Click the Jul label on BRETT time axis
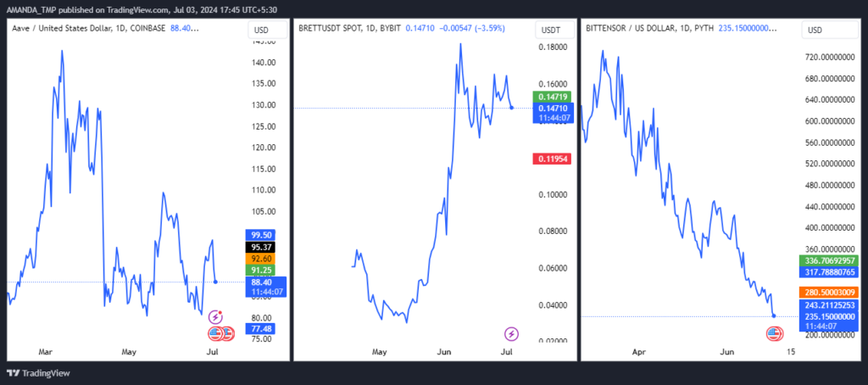This screenshot has height=385, width=868. [507, 352]
